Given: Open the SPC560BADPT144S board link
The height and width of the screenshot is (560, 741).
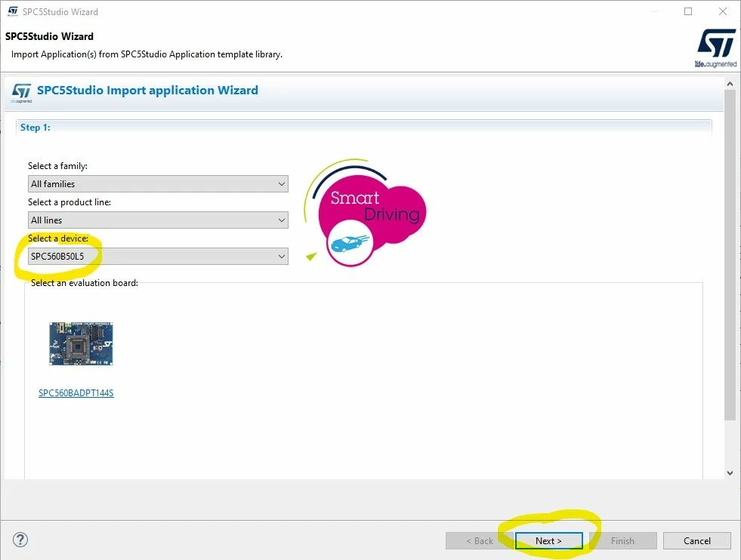Looking at the screenshot, I should (76, 393).
